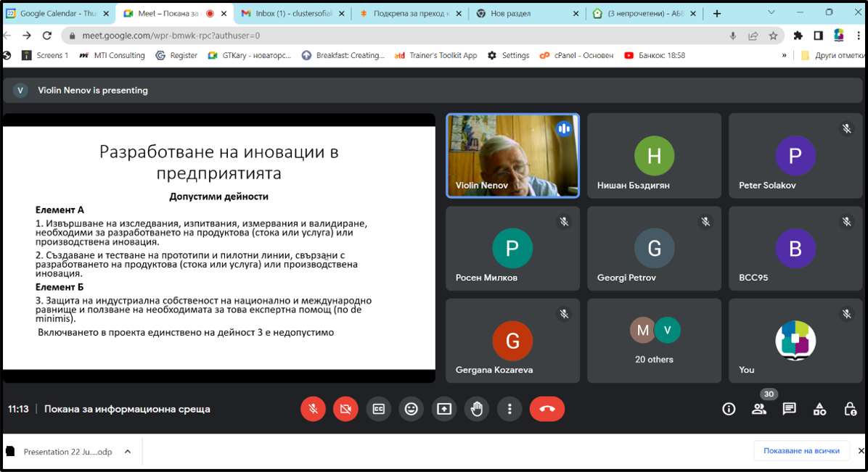Viewport: 868px width, 472px height.
Task: Go forward with the browser forward arrow
Action: pyautogui.click(x=27, y=36)
